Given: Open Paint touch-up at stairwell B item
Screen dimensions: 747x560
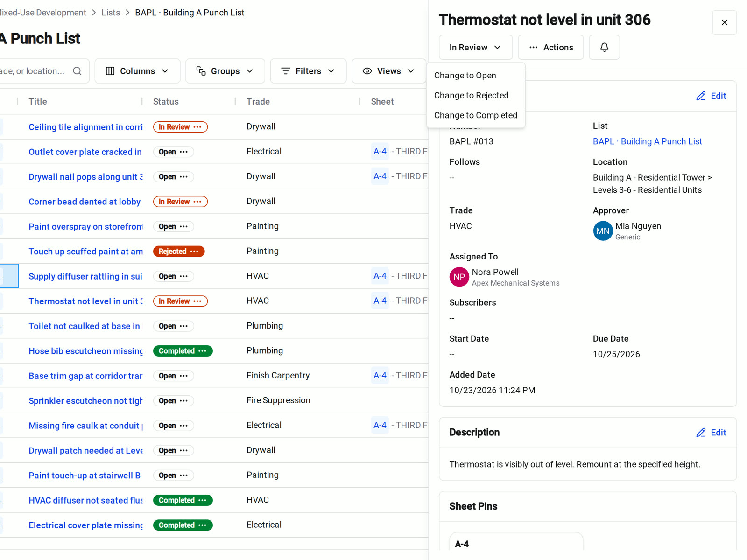Looking at the screenshot, I should pos(85,476).
